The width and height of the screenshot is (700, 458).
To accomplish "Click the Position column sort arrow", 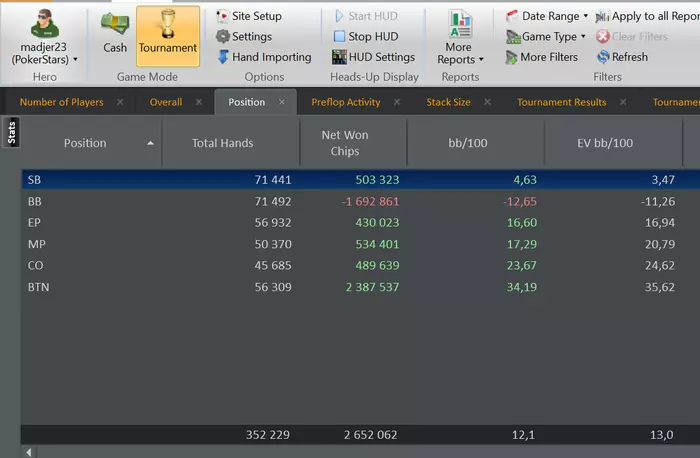I will coord(150,143).
